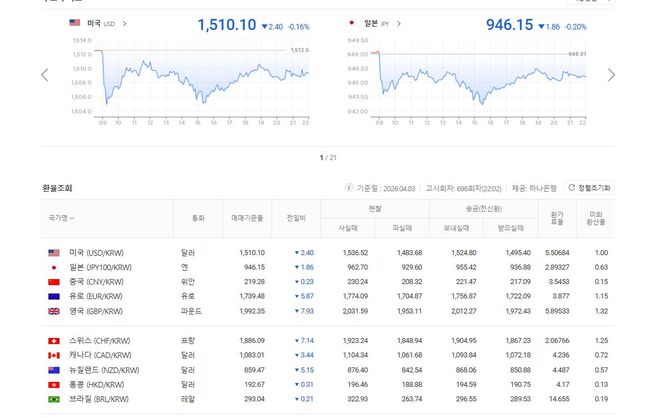The height and width of the screenshot is (418, 650).
Task: Click the EU flag in the EUR/KRW row
Action: click(x=53, y=297)
